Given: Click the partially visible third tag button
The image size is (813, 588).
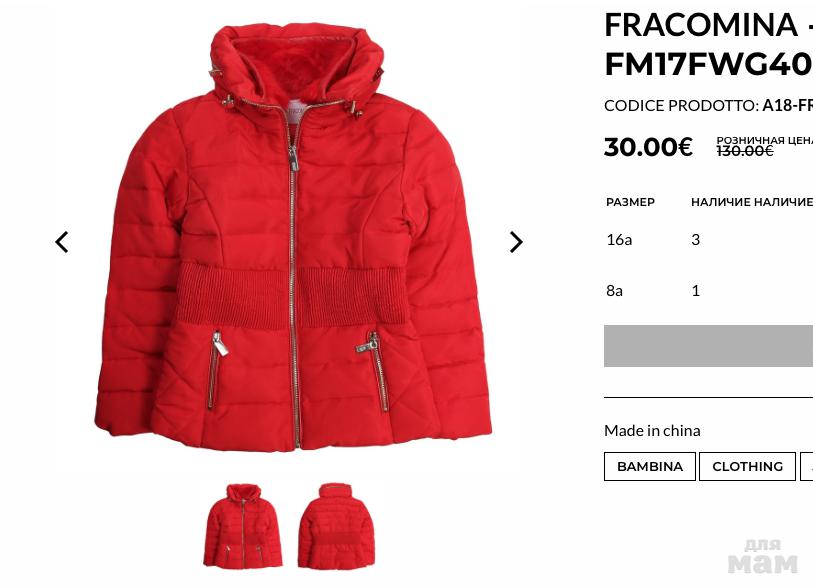Looking at the screenshot, I should 806,466.
